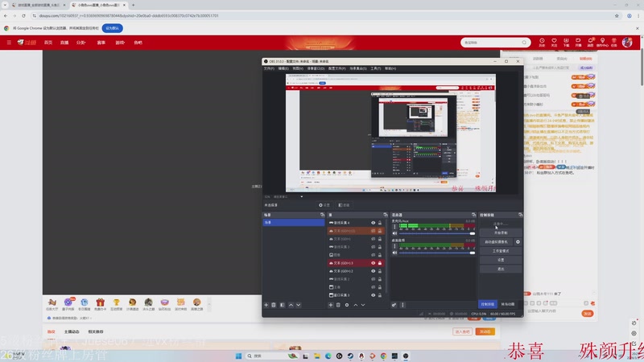Open the Douyu hamburger menu icon
Image resolution: width=644 pixels, height=362 pixels.
pyautogui.click(x=9, y=43)
